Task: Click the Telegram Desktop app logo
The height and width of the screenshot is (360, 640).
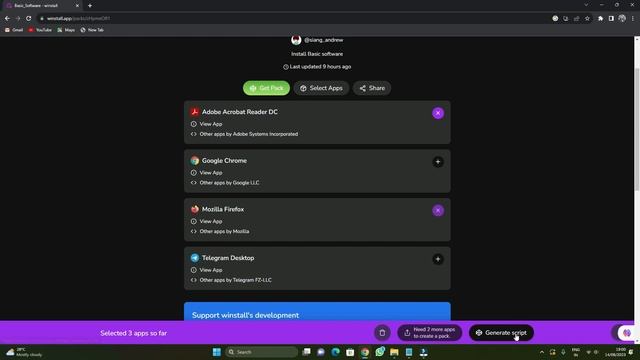Action: [195, 258]
